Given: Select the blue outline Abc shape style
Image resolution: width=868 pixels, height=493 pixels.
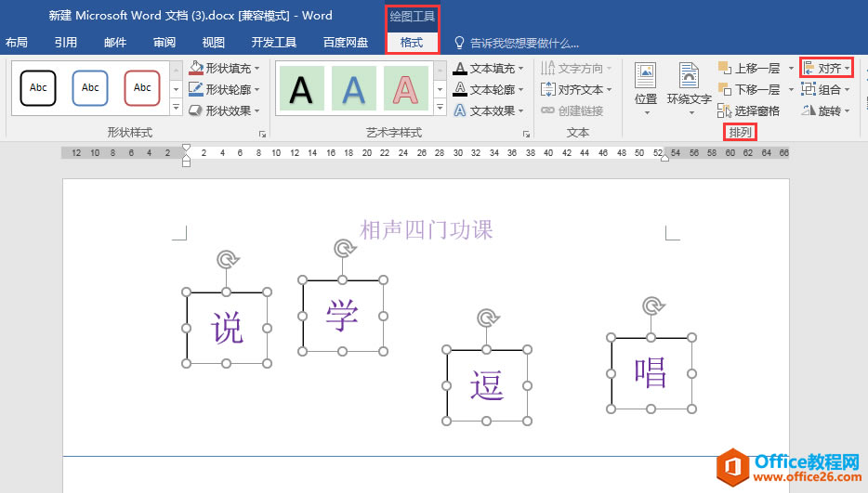Looking at the screenshot, I should point(90,88).
